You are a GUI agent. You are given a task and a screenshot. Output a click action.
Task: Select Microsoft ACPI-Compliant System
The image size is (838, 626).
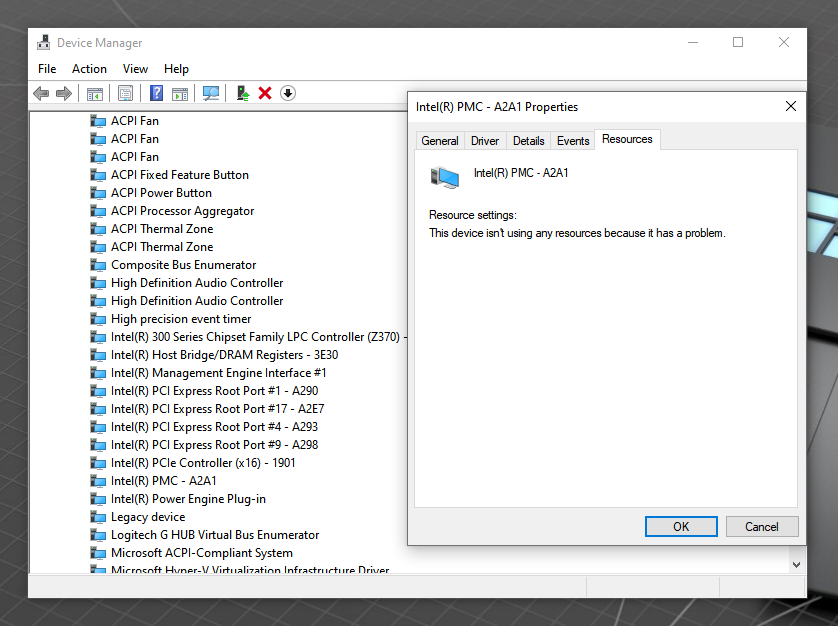click(x=202, y=553)
